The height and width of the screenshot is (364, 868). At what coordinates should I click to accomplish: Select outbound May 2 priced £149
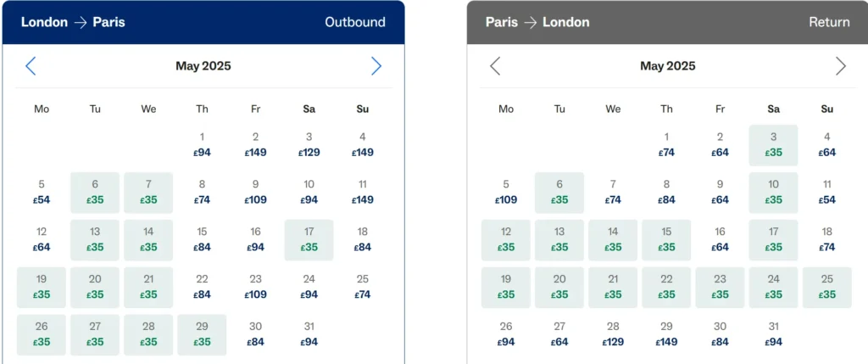pos(255,145)
